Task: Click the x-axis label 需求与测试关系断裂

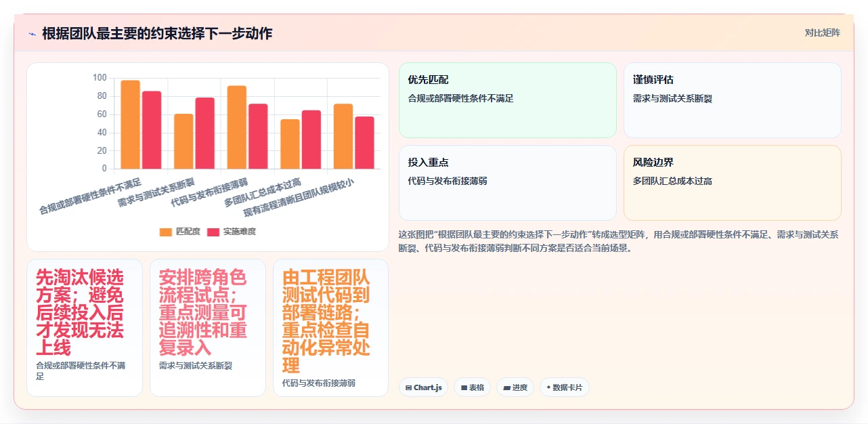Action: [x=156, y=193]
